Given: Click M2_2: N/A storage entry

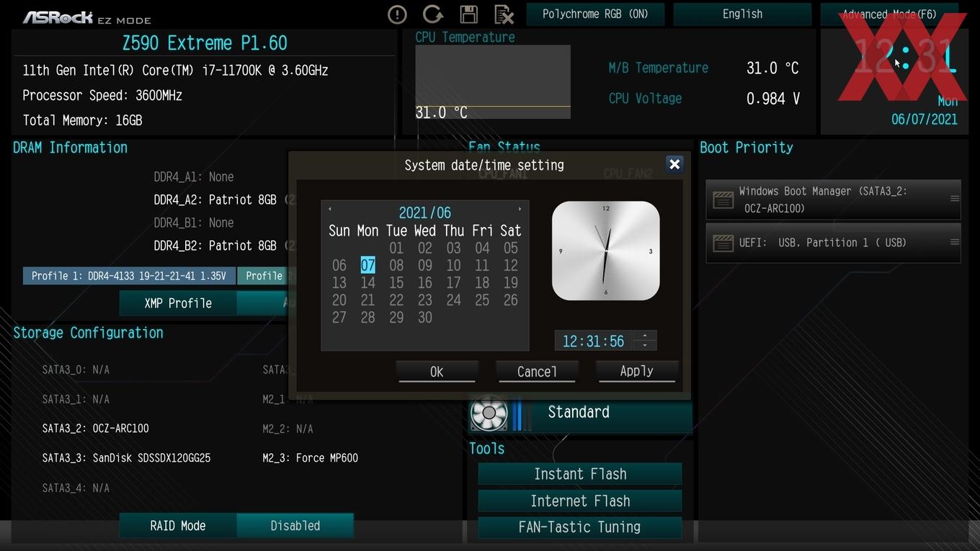Looking at the screenshot, I should pyautogui.click(x=288, y=429).
